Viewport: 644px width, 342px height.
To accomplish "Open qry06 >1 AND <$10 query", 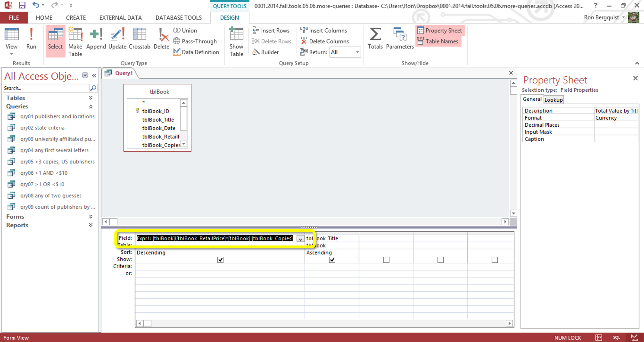I will pos(44,173).
